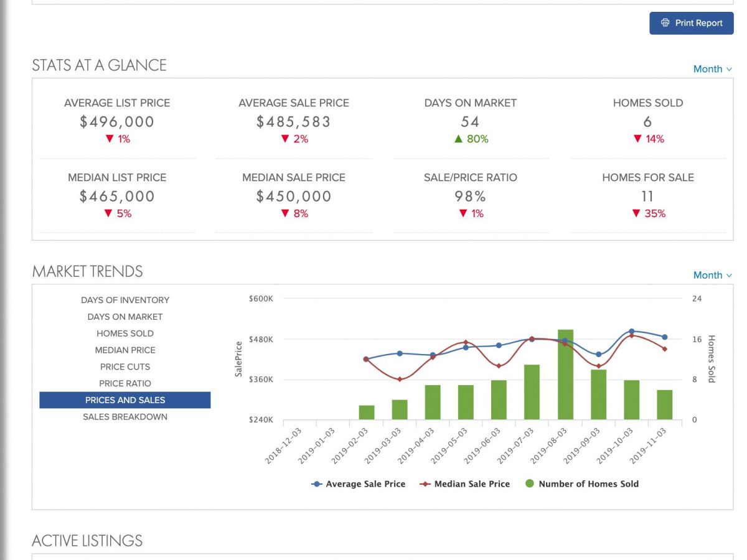Click the 1% decrease under Average List Price
Viewport: 747px width, 560px height.
pos(117,139)
